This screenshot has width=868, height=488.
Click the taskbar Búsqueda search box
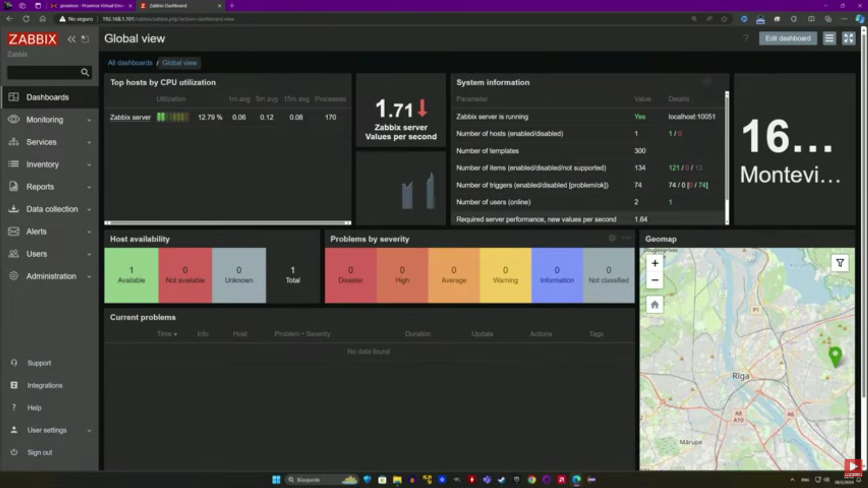pos(322,479)
